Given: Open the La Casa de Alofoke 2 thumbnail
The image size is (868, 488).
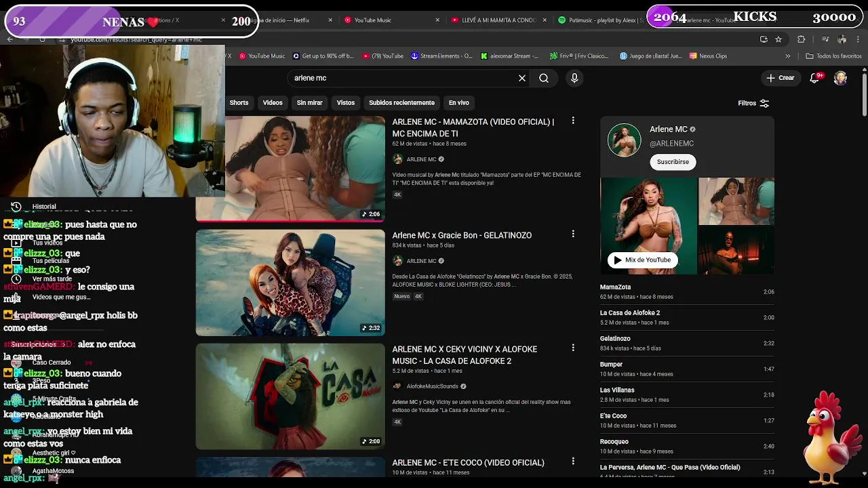Looking at the screenshot, I should pyautogui.click(x=290, y=396).
